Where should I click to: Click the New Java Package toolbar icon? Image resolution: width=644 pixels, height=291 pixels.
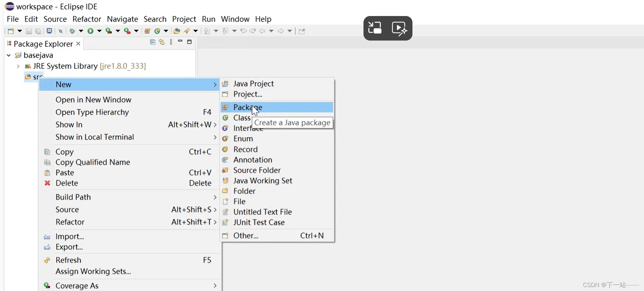click(147, 31)
